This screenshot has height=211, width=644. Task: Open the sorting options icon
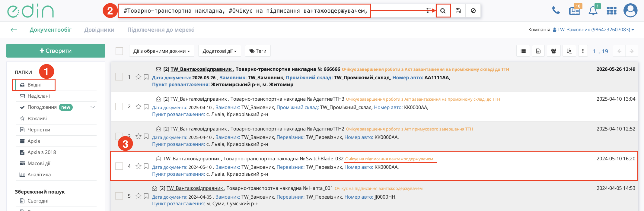[569, 51]
